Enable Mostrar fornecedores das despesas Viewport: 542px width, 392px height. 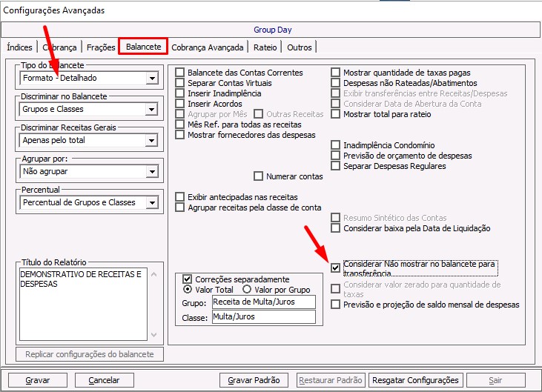(179, 135)
